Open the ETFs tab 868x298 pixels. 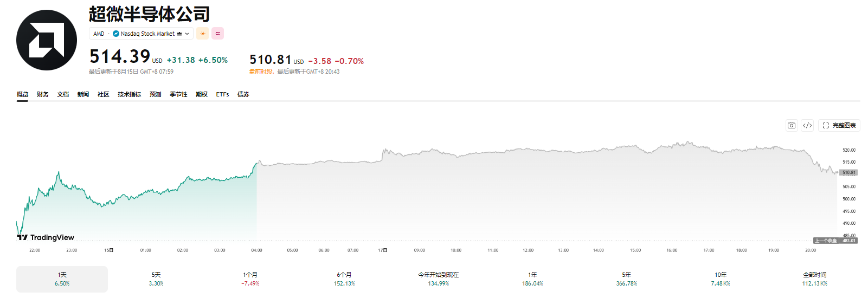pyautogui.click(x=222, y=94)
